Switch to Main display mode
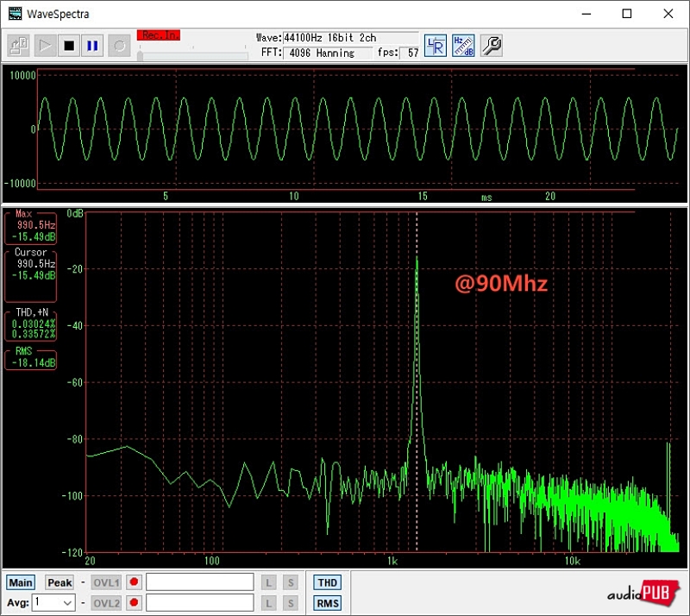This screenshot has height=616, width=690. click(21, 582)
